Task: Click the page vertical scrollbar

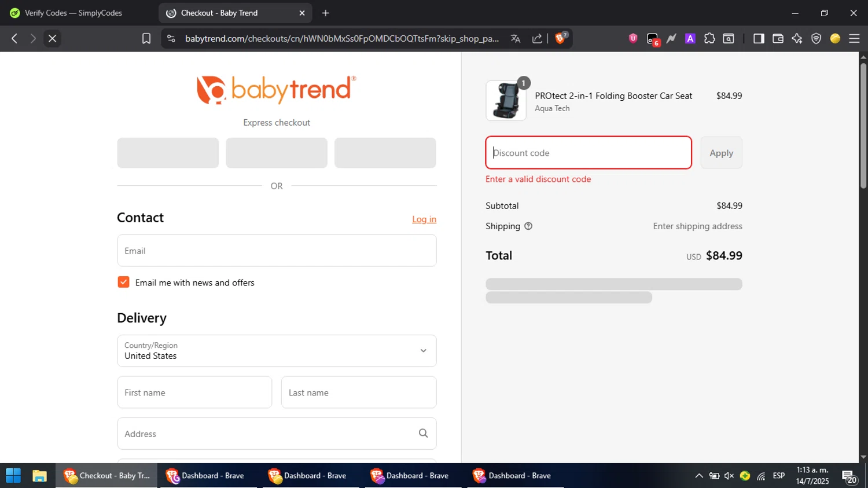Action: (x=863, y=125)
